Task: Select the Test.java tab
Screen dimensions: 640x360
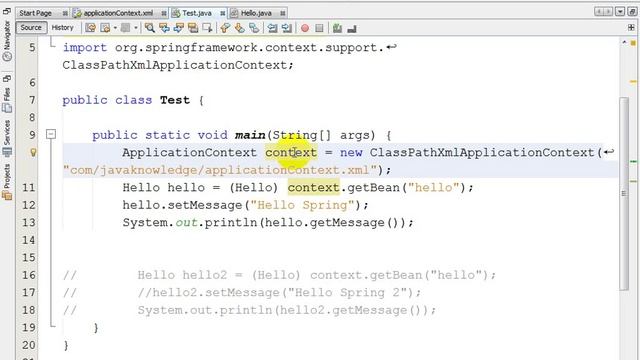Action: (x=197, y=13)
